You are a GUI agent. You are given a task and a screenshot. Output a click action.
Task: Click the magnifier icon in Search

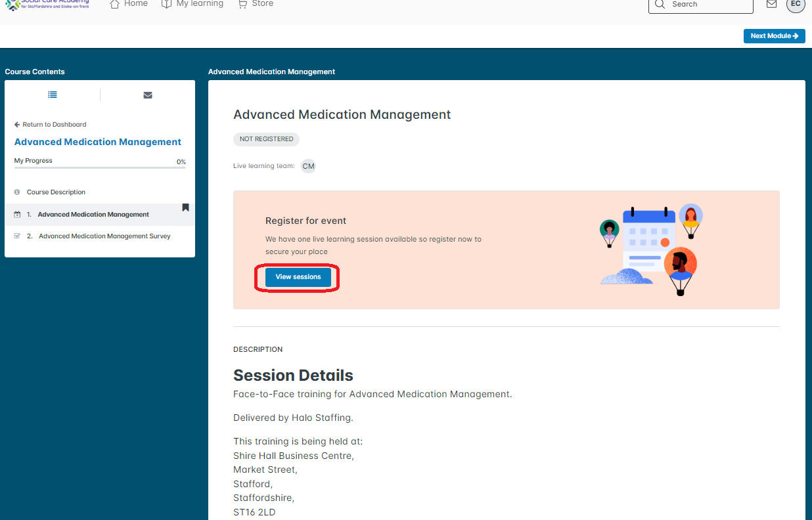[x=660, y=4]
